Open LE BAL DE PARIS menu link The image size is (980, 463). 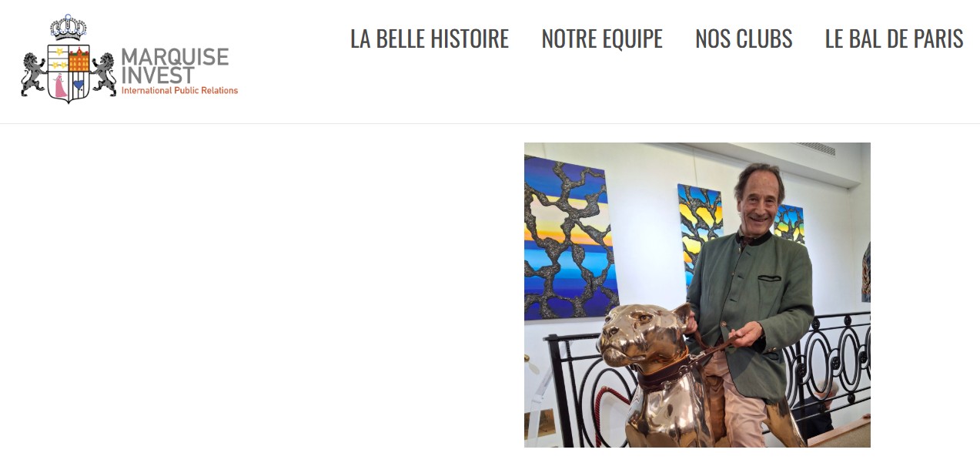pyautogui.click(x=894, y=39)
